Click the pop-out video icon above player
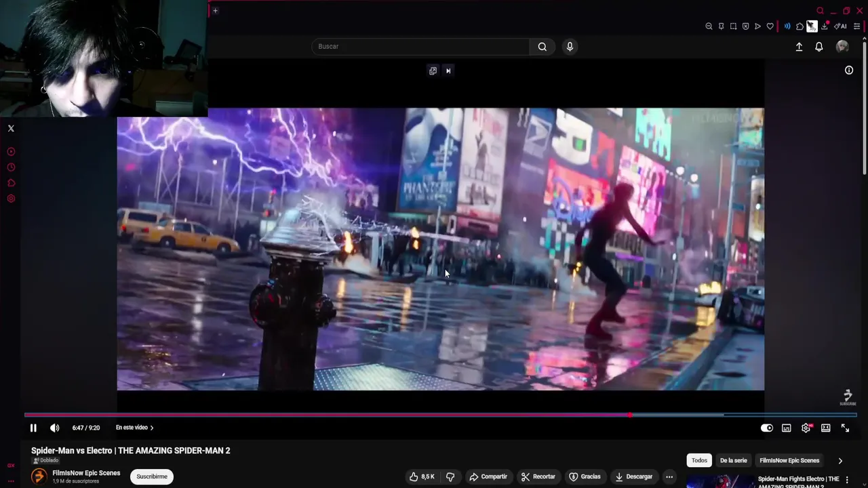Screen dimensions: 868x488 point(433,70)
